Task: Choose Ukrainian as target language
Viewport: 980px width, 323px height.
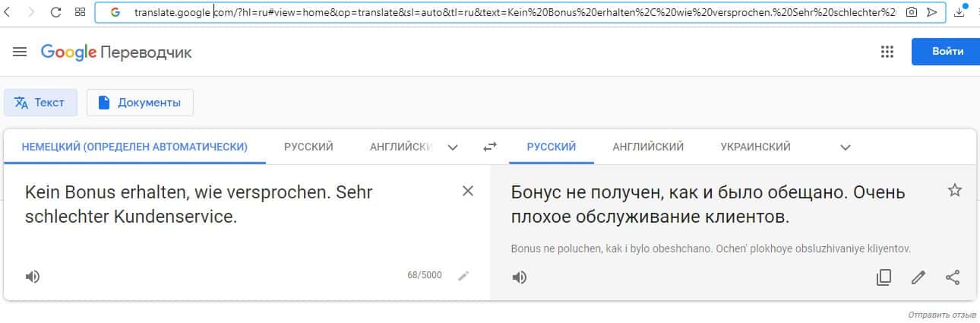Action: pos(755,147)
